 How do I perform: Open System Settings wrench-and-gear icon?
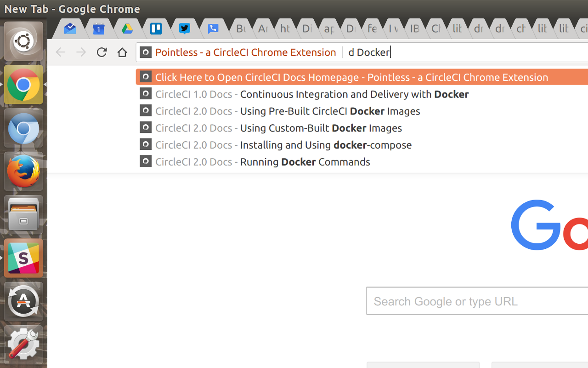(23, 345)
